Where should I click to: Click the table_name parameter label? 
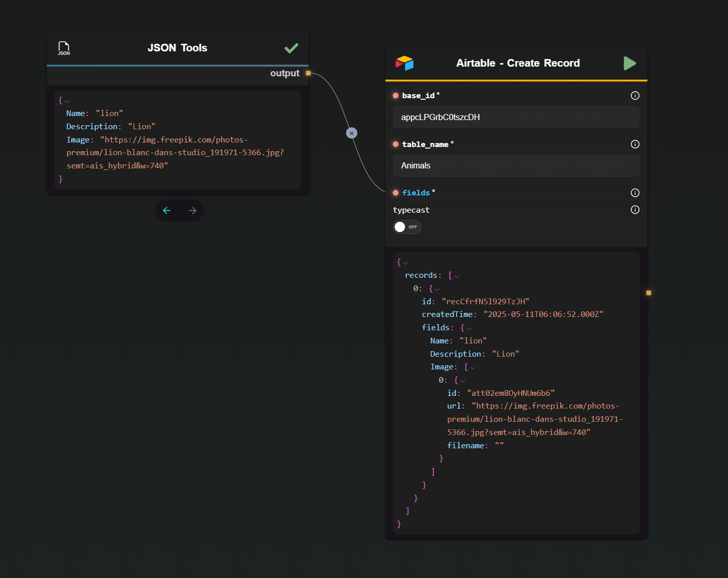pos(425,144)
